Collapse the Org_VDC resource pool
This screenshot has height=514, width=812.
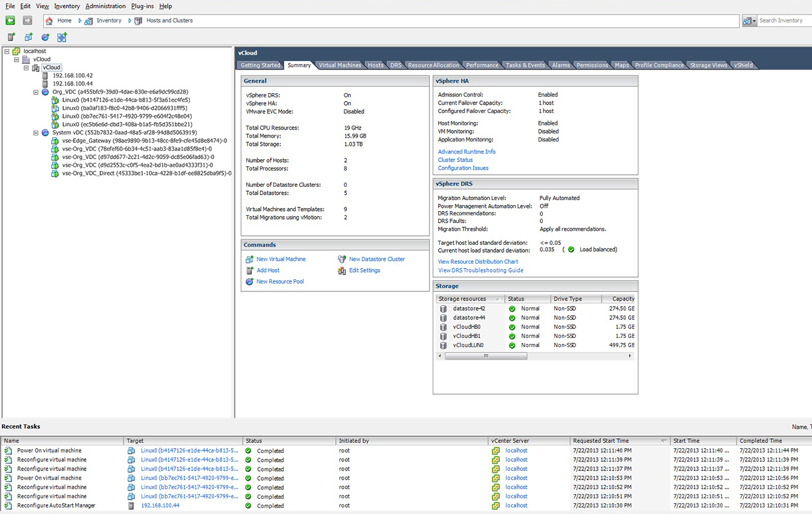point(36,92)
